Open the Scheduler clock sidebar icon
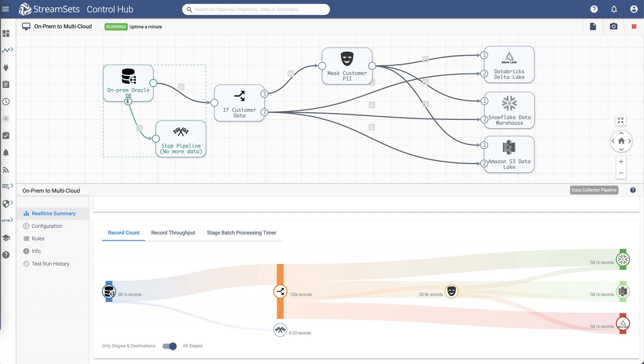644x364 pixels. pyautogui.click(x=6, y=102)
